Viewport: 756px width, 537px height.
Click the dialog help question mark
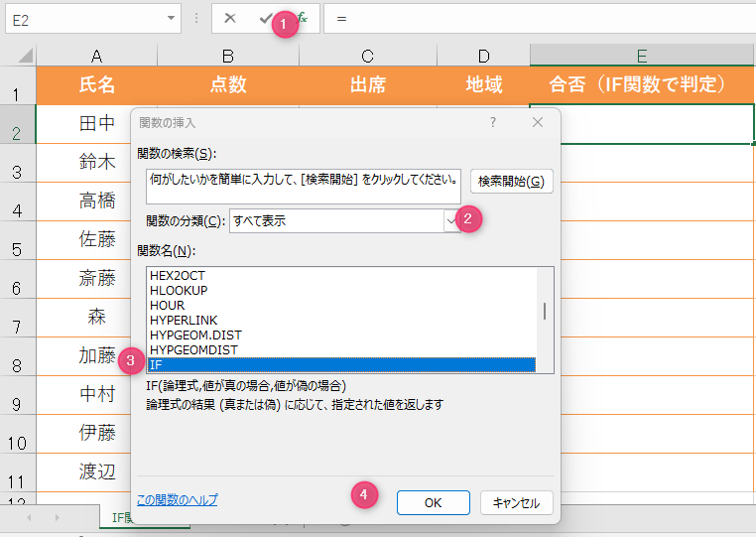493,122
